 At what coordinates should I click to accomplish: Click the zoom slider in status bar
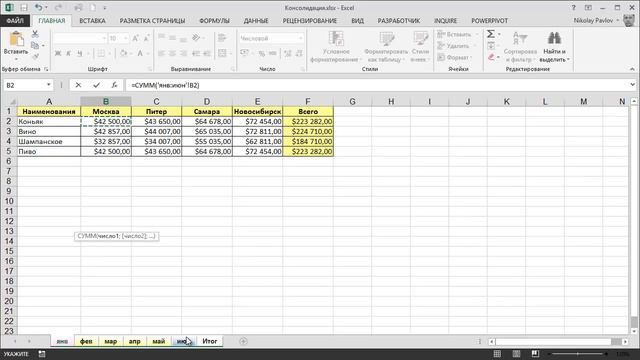(578, 354)
